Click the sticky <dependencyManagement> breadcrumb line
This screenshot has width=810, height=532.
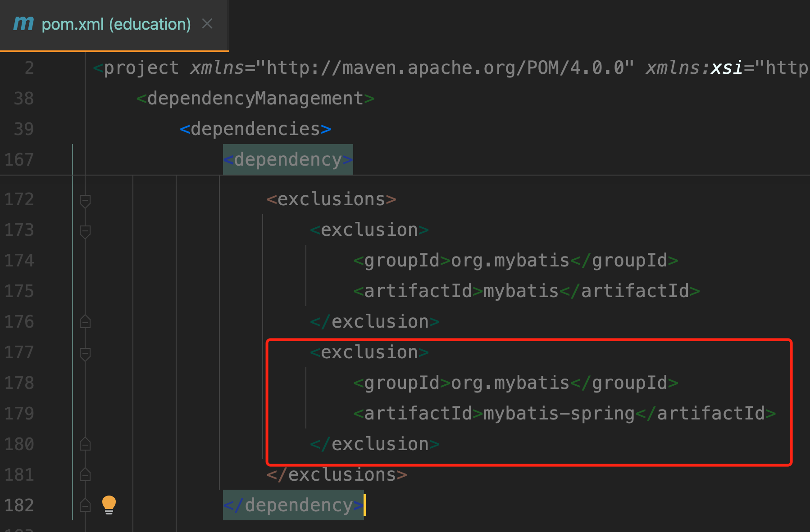[255, 99]
